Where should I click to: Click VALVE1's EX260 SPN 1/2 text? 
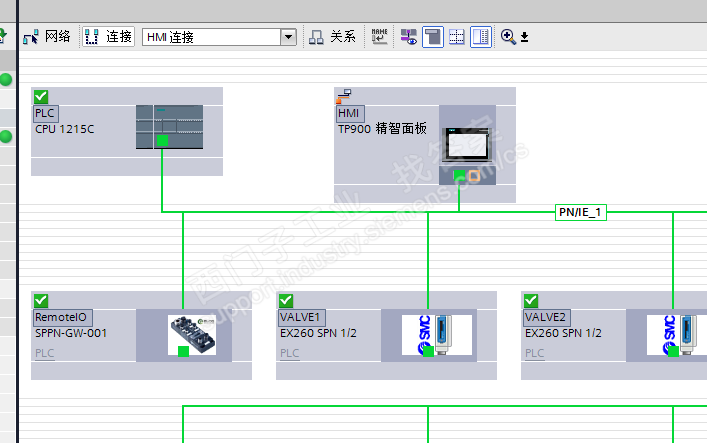point(318,333)
